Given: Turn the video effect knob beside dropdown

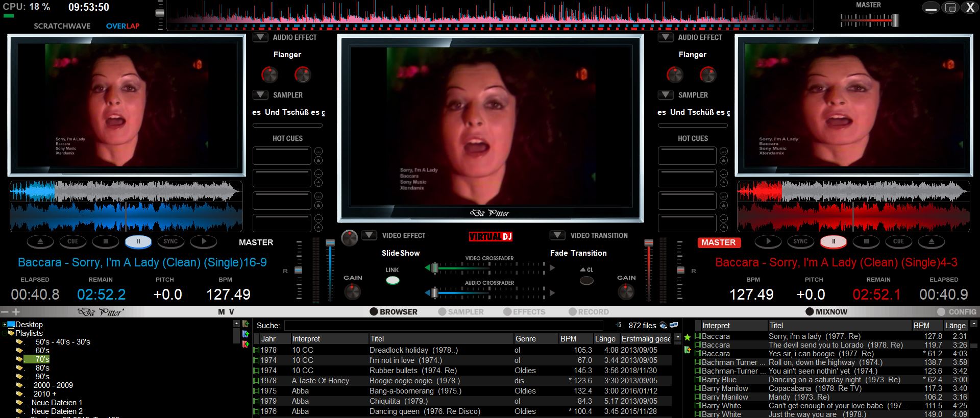Looking at the screenshot, I should point(349,238).
